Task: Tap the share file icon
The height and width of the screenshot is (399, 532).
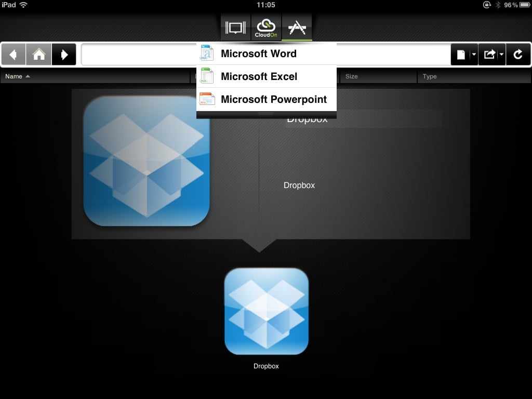Action: tap(489, 54)
